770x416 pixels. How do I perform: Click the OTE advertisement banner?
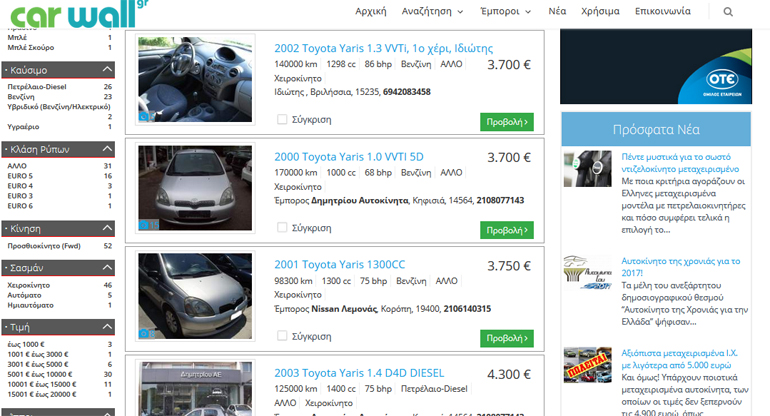coord(656,66)
